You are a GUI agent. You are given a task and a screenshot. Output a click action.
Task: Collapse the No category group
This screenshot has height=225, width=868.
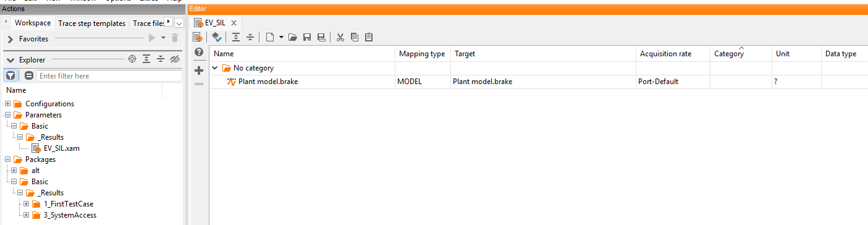(215, 68)
